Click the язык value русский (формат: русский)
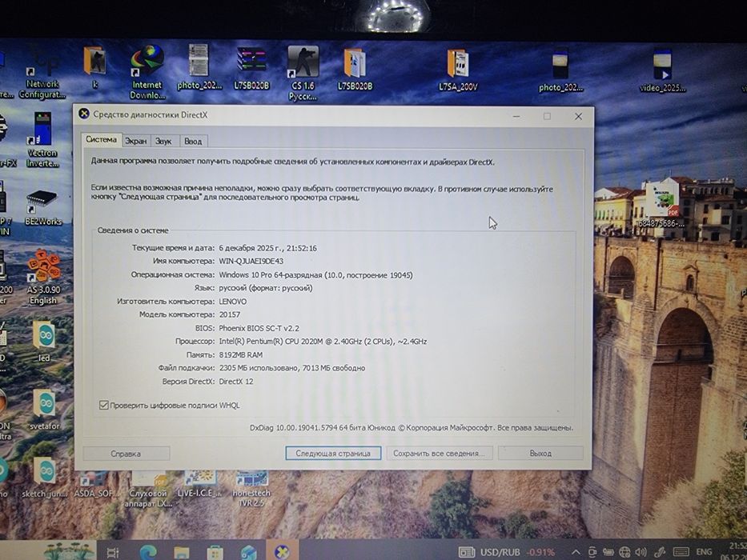This screenshot has height=560, width=747. coord(266,288)
